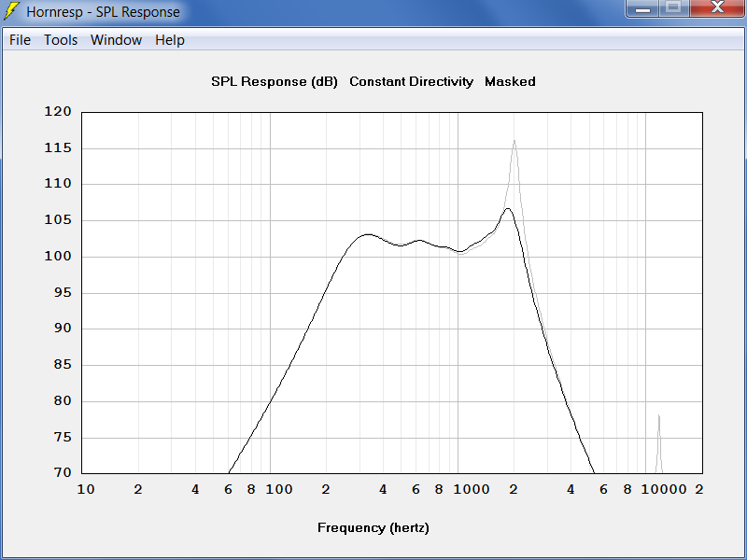
Task: Open the Tools menu
Action: 61,40
